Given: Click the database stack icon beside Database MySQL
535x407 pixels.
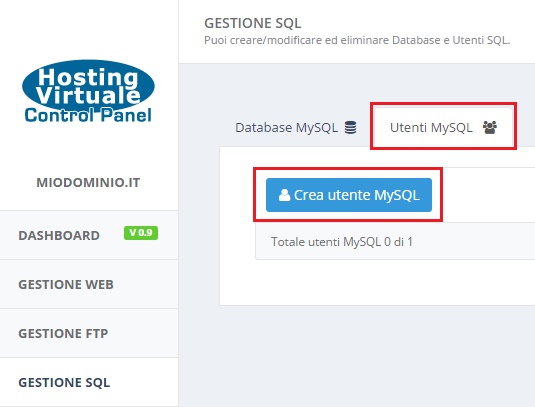Looking at the screenshot, I should coord(350,128).
